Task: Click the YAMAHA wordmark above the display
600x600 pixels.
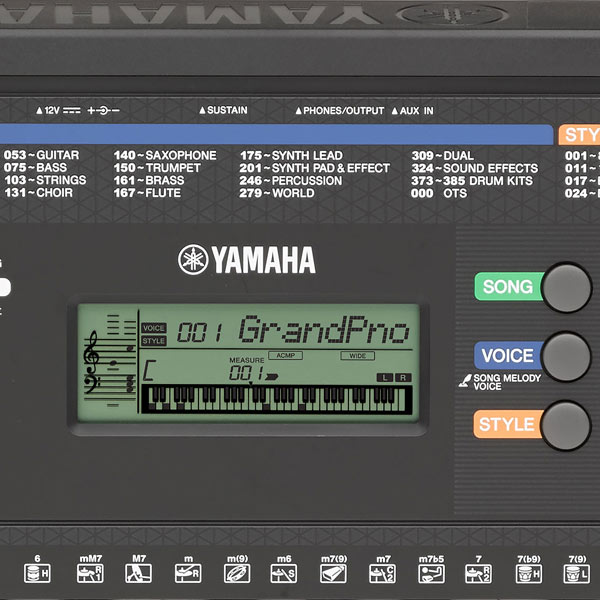Action: pos(264,260)
